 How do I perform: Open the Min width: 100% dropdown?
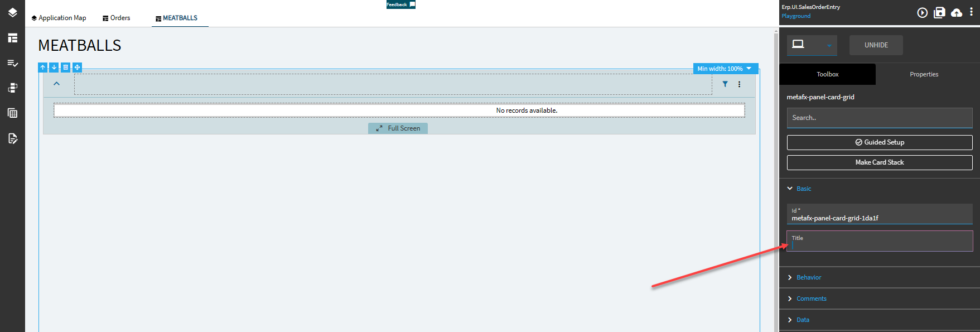pos(726,69)
